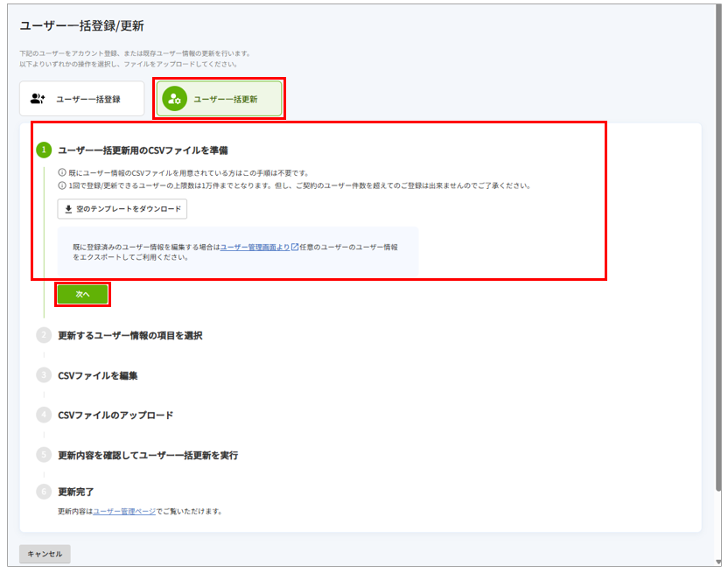
Task: Click the external-link icon after ユーザー管理画面より
Action: (294, 247)
